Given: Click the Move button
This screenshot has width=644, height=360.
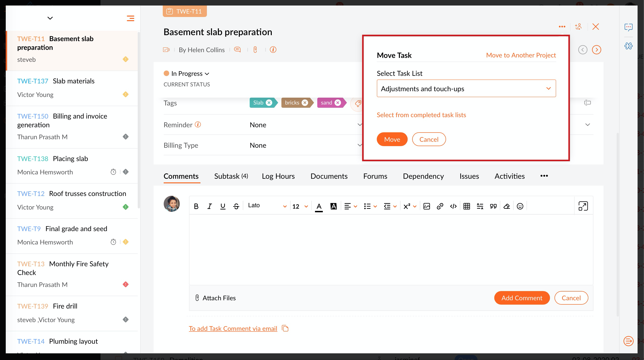Looking at the screenshot, I should click(x=392, y=139).
